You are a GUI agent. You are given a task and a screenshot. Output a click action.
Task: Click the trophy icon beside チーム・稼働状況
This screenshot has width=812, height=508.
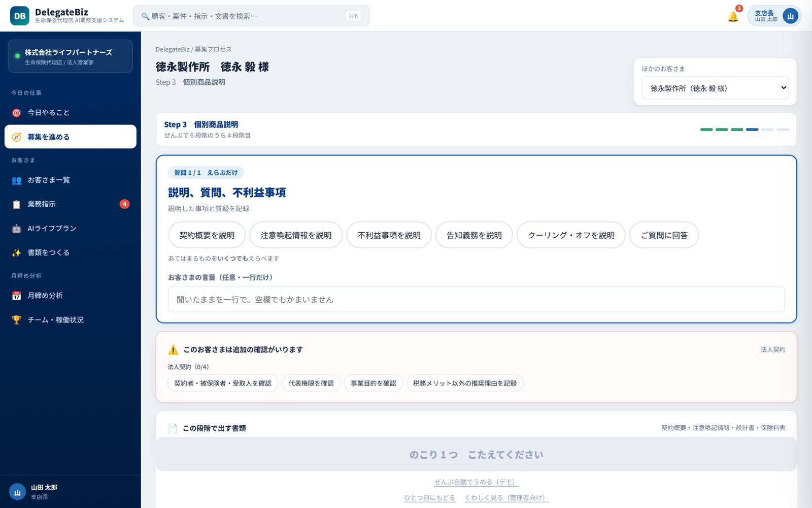[17, 320]
